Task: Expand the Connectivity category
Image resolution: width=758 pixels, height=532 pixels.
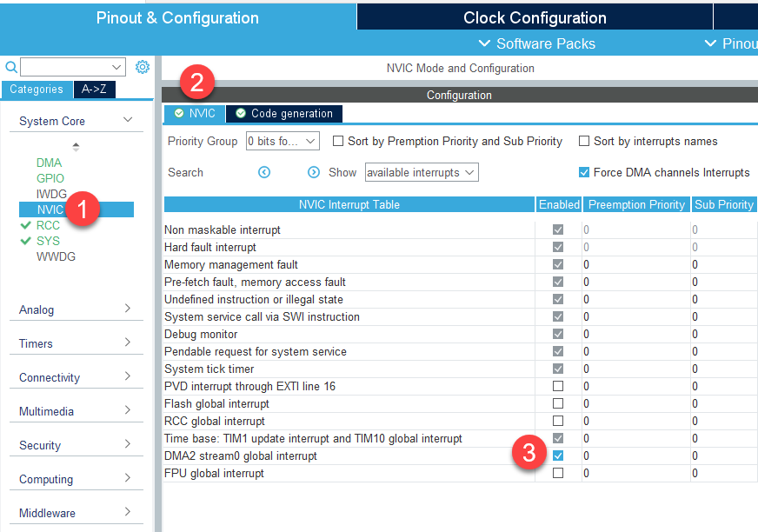Action: tap(74, 377)
